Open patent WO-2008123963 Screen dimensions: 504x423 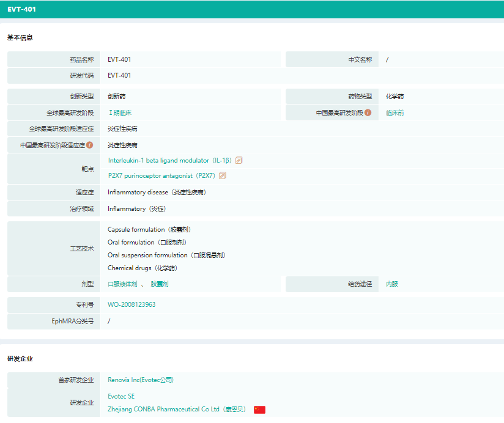[x=132, y=304]
